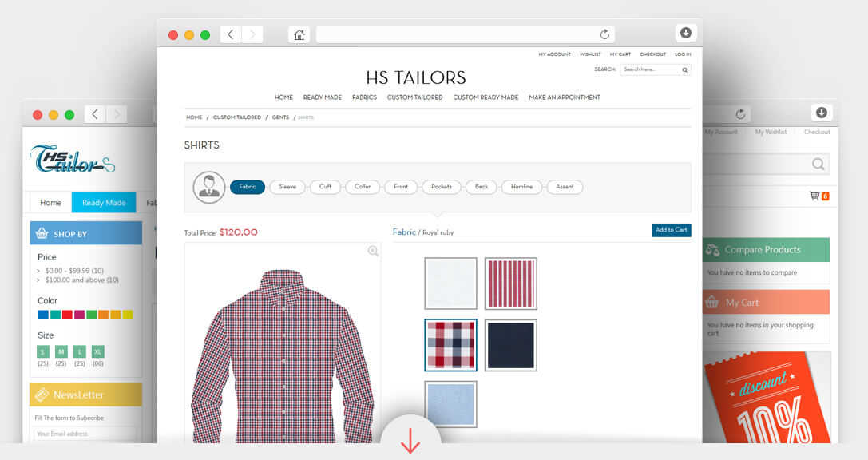Select the Collar step

tap(363, 187)
